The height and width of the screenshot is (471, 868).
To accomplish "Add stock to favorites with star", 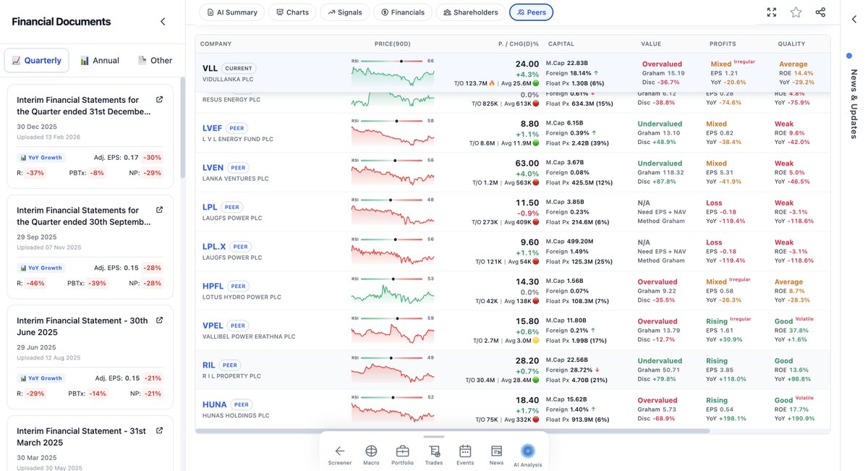I will [796, 12].
